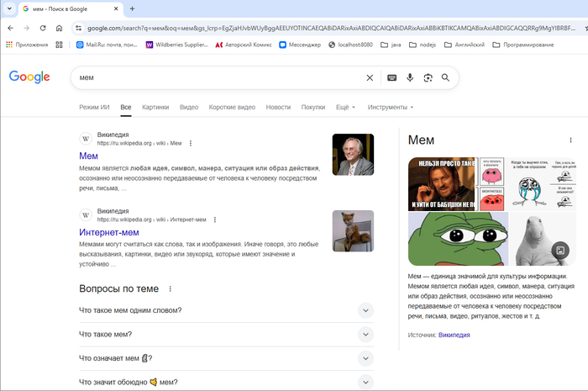Open localhost:8080 bookmark

(x=350, y=45)
